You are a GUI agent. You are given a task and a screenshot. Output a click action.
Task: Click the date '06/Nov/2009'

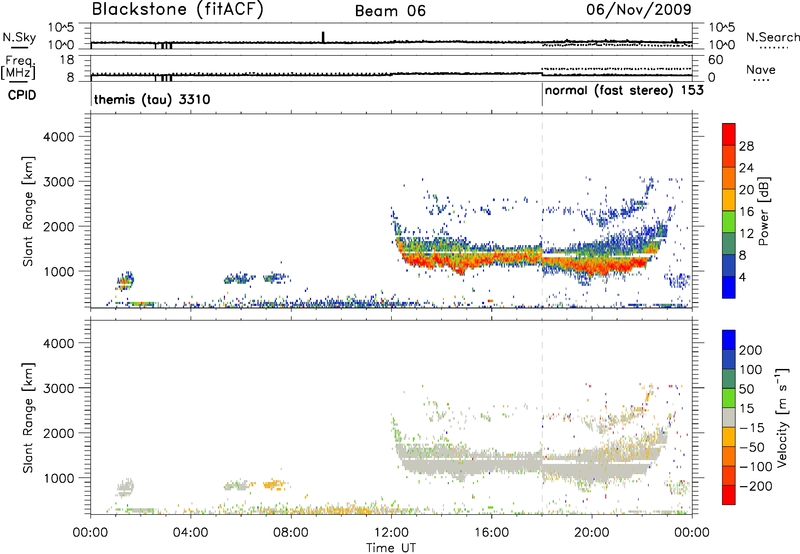[x=639, y=9]
